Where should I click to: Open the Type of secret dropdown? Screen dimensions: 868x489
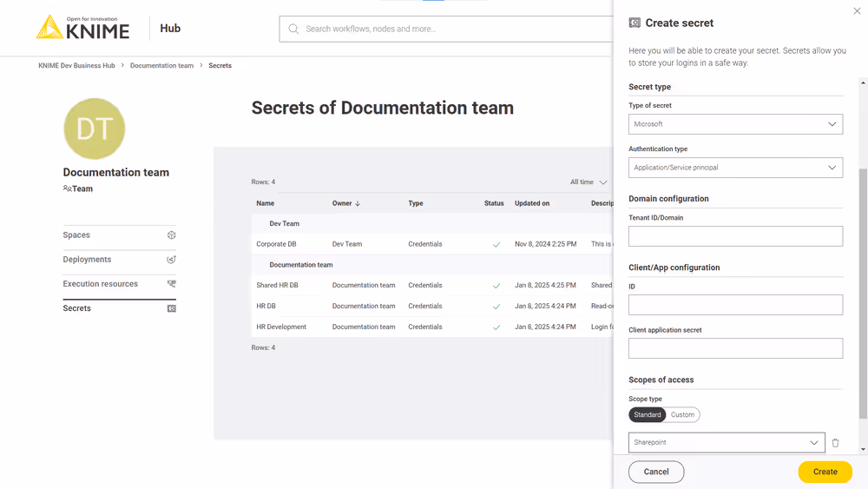736,124
